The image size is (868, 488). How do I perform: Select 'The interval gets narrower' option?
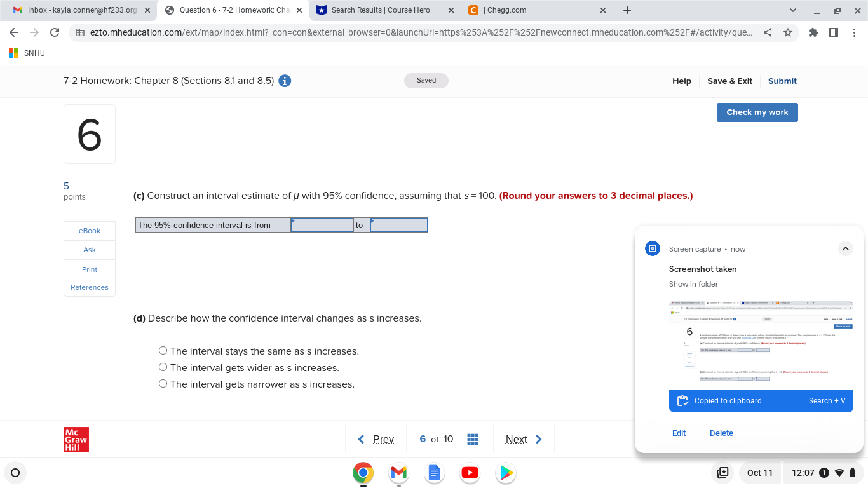(163, 383)
